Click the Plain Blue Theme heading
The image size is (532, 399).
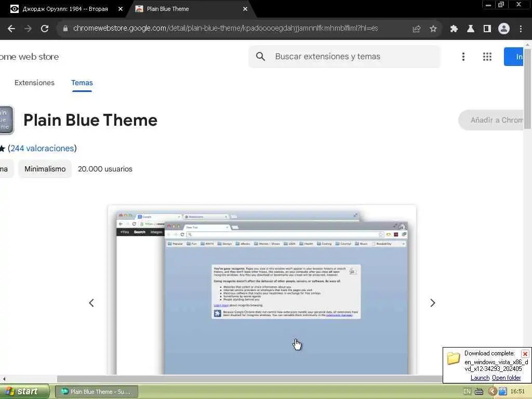90,120
